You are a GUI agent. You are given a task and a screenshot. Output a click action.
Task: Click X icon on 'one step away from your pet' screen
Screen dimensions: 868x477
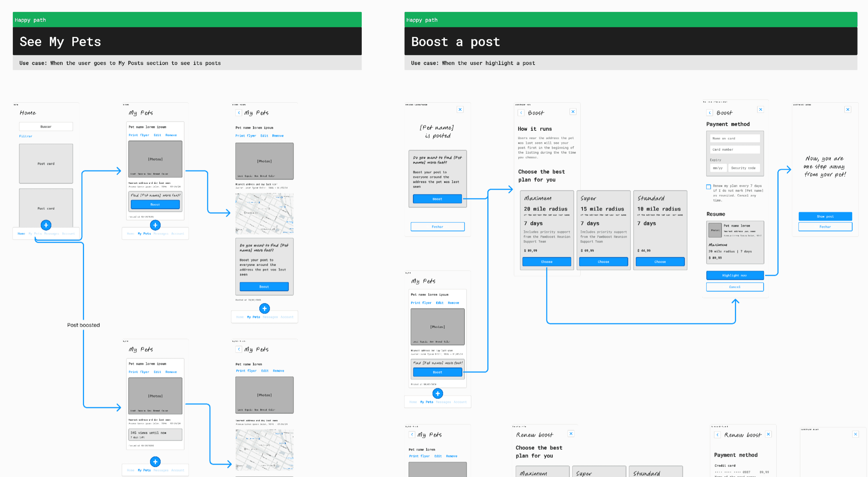coord(848,109)
